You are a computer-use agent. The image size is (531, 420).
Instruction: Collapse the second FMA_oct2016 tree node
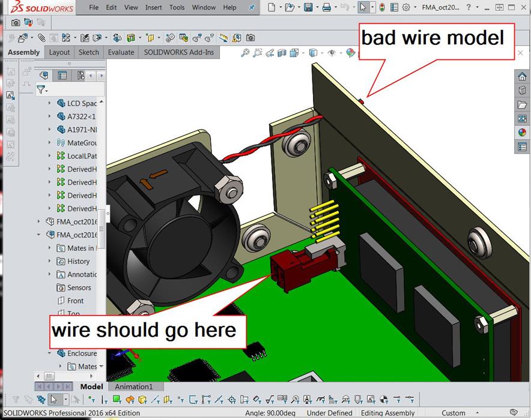pyautogui.click(x=38, y=235)
